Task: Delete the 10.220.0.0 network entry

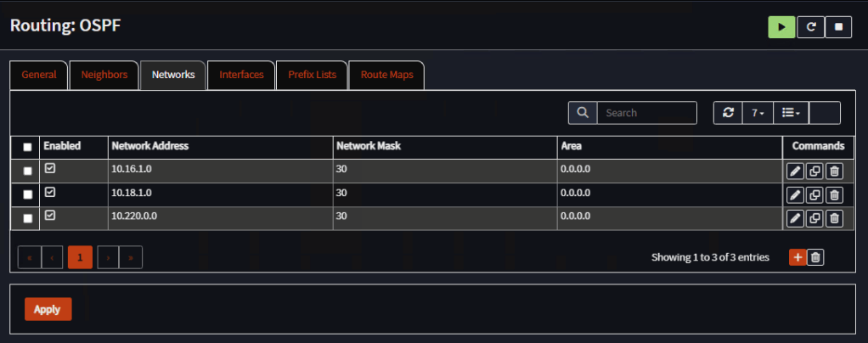Action: pos(834,218)
